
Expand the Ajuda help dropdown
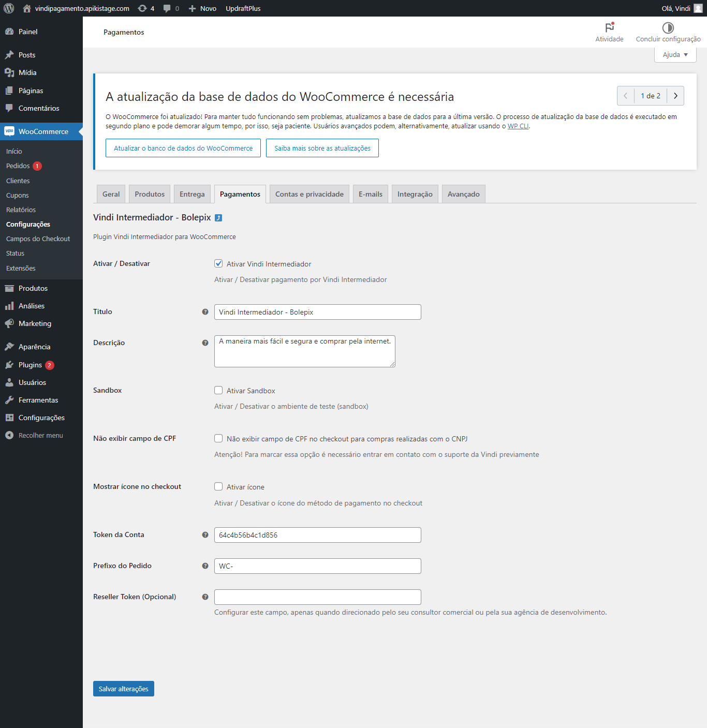pos(675,55)
